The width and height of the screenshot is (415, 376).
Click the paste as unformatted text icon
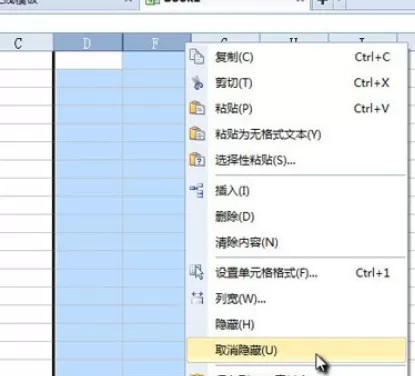197,134
